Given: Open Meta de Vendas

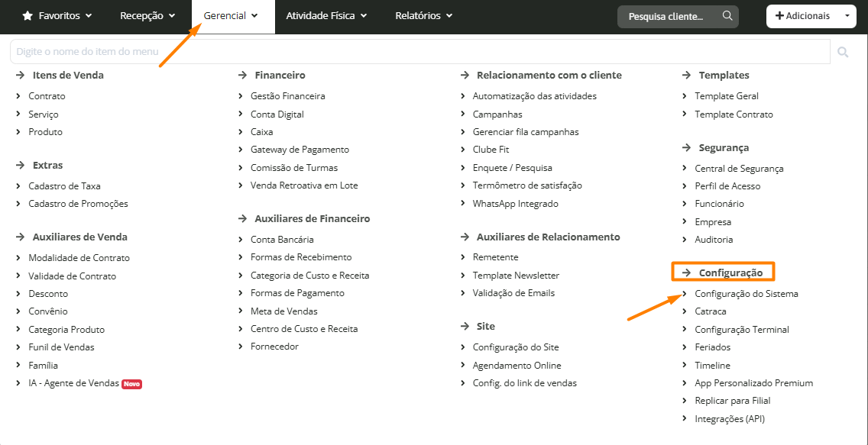Looking at the screenshot, I should coord(284,311).
